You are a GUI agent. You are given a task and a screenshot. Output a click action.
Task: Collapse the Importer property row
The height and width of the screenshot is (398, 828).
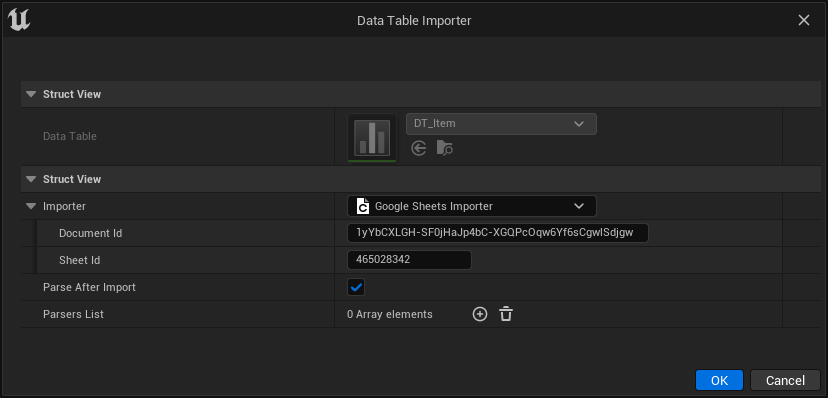coord(31,206)
